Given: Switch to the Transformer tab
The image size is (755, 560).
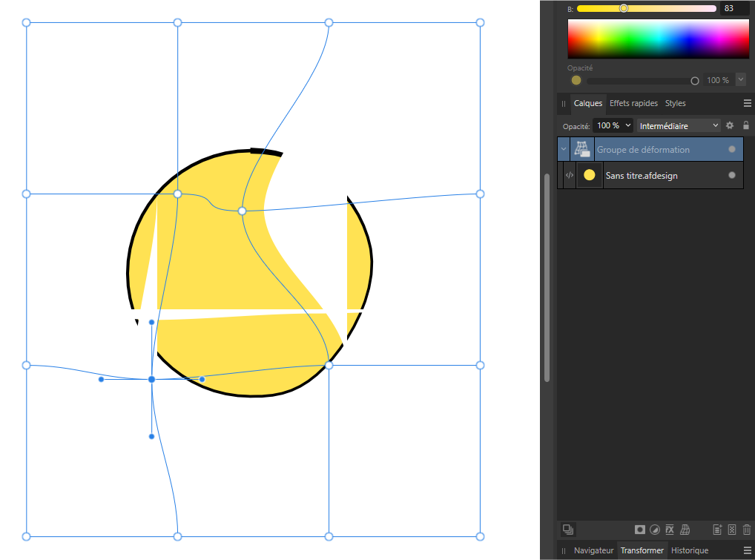Looking at the screenshot, I should pos(642,550).
